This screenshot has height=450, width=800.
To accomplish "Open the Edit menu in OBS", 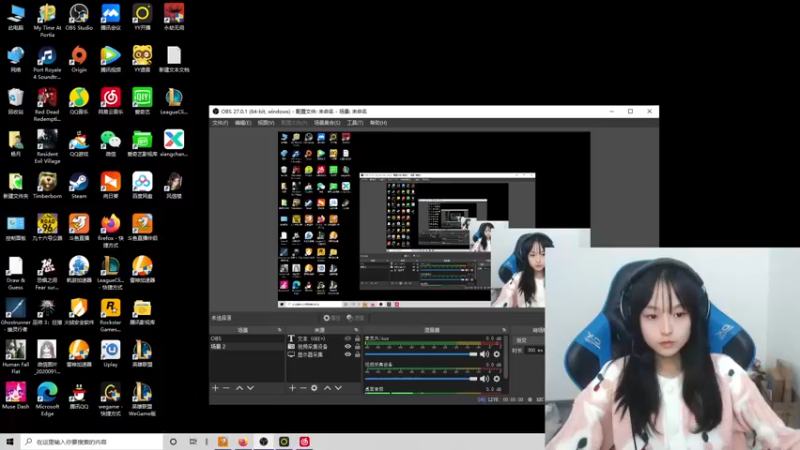I will [243, 123].
